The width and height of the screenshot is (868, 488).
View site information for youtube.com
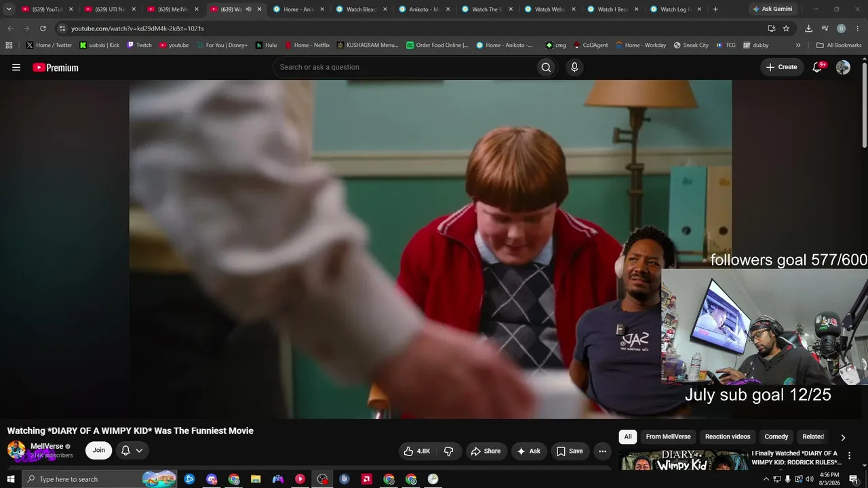[x=62, y=28]
